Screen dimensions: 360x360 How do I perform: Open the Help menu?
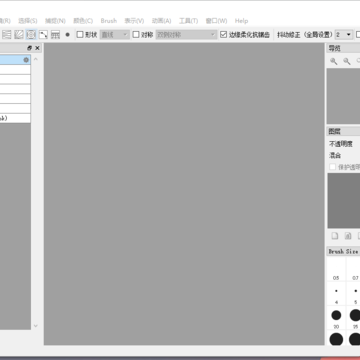241,21
